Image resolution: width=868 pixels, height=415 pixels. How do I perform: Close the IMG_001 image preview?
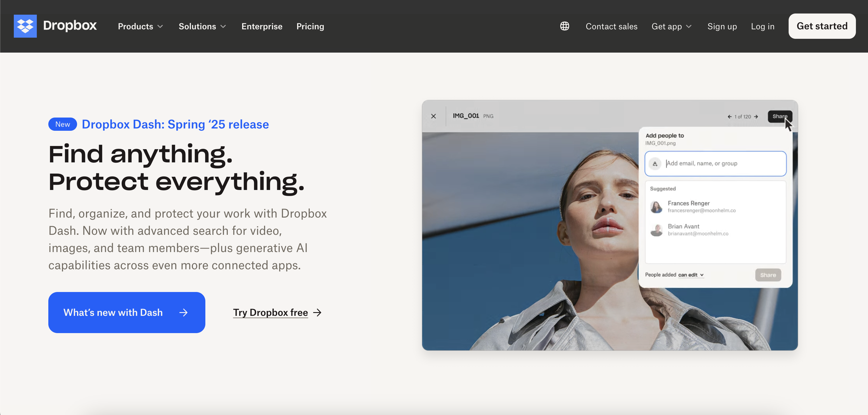point(433,116)
